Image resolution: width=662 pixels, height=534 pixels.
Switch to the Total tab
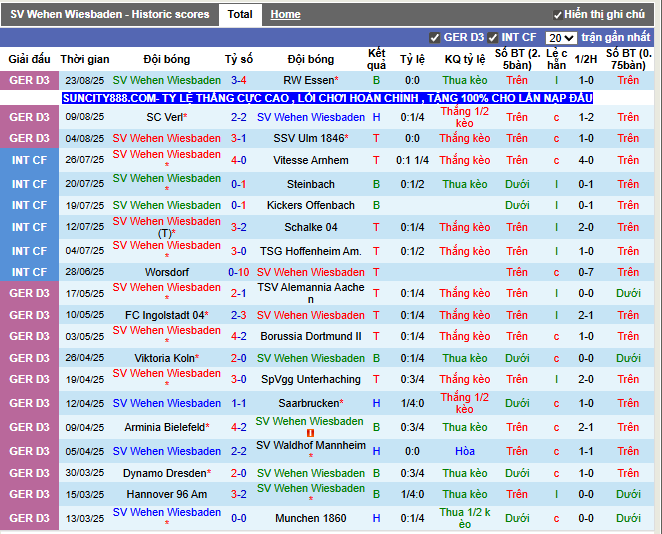click(x=240, y=14)
